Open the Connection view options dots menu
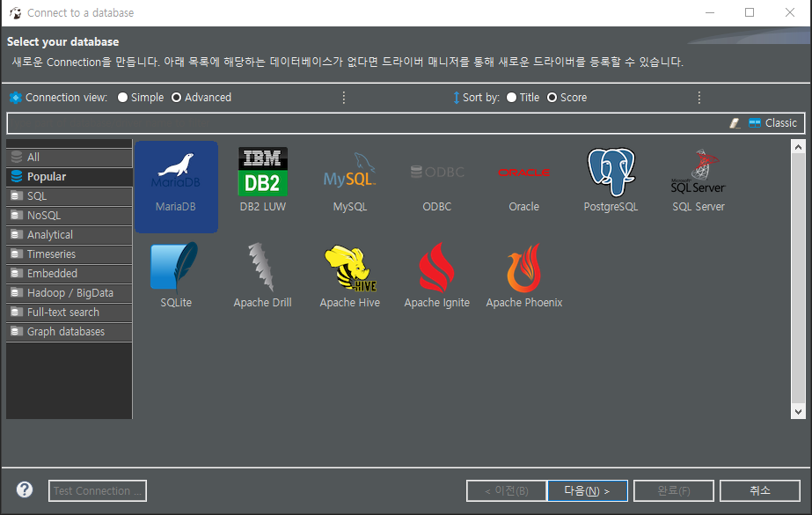The height and width of the screenshot is (515, 812). click(x=344, y=98)
